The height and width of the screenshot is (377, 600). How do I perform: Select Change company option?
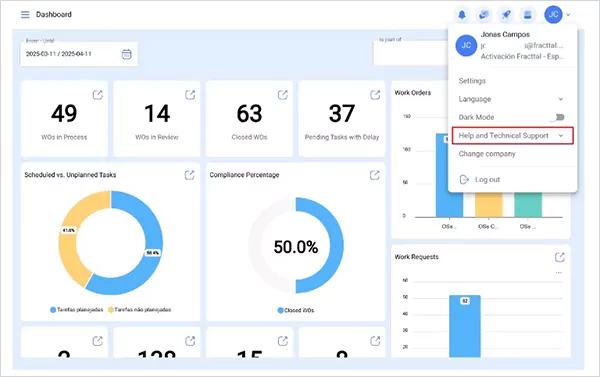click(487, 154)
